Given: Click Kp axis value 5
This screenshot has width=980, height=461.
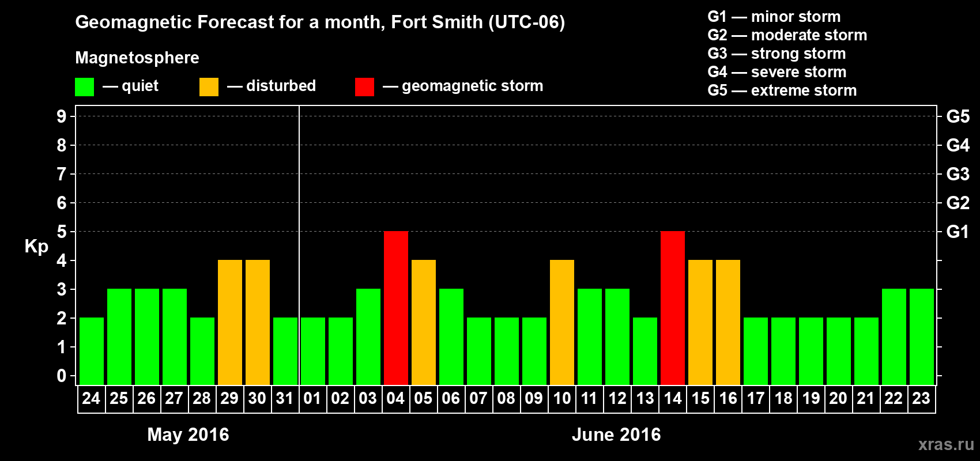Looking at the screenshot, I should point(62,232).
